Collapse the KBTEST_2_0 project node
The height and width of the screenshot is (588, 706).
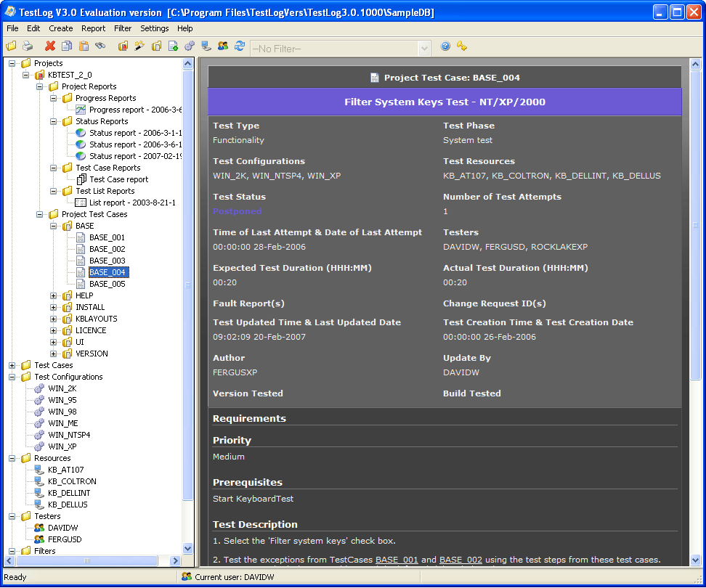pos(26,75)
